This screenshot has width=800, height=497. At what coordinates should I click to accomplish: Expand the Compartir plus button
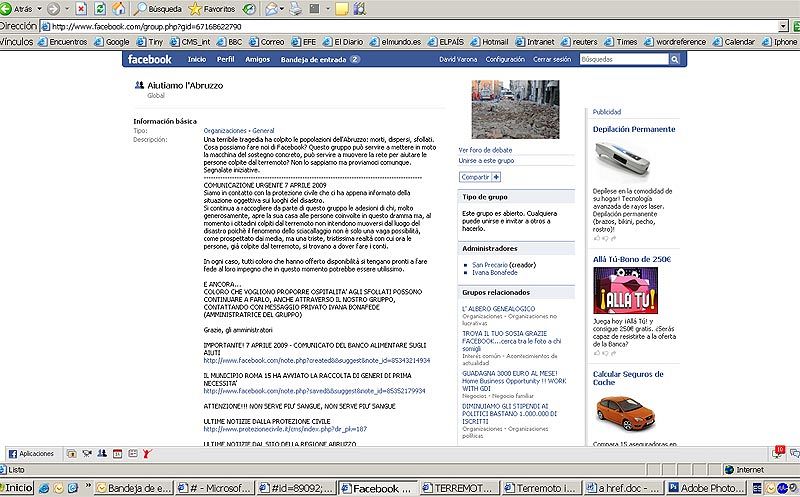[496, 176]
